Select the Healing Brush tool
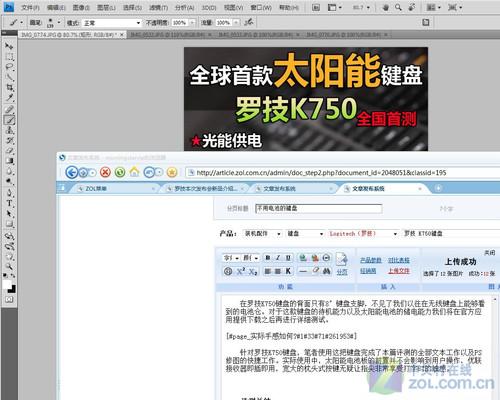The image size is (500, 400). 9,109
